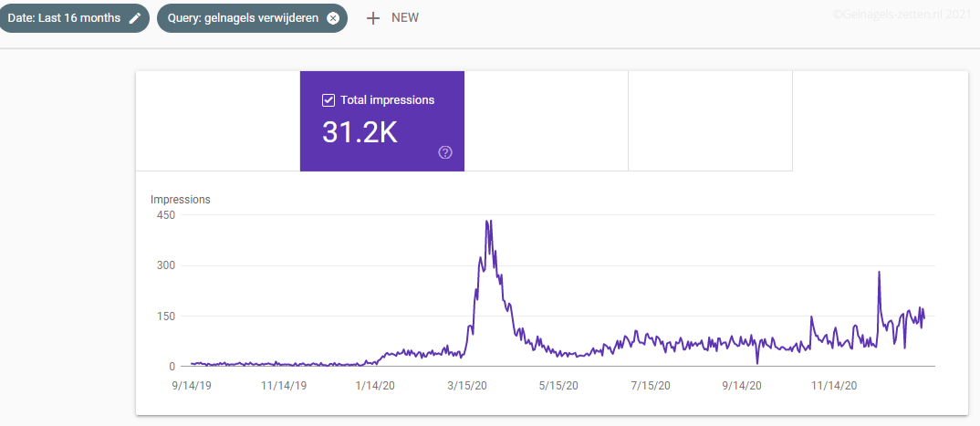Click the low dip near 9/14/20 on chart

point(757,362)
